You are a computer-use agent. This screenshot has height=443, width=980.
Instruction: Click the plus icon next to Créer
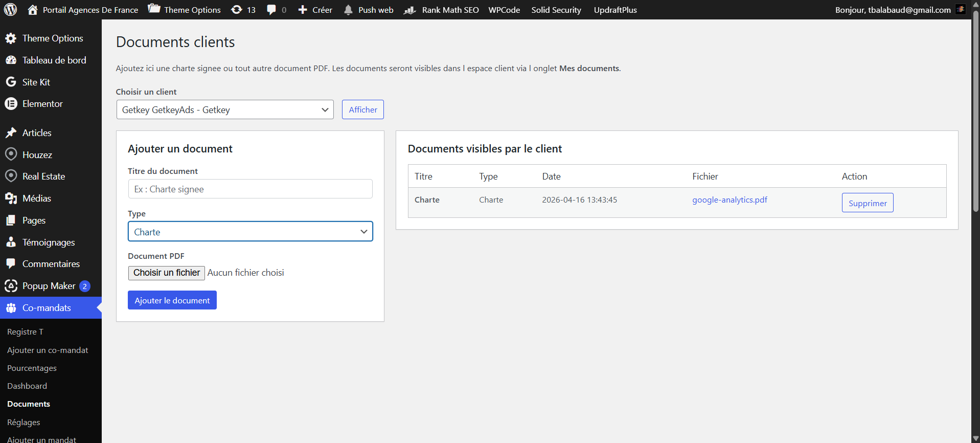pos(303,10)
